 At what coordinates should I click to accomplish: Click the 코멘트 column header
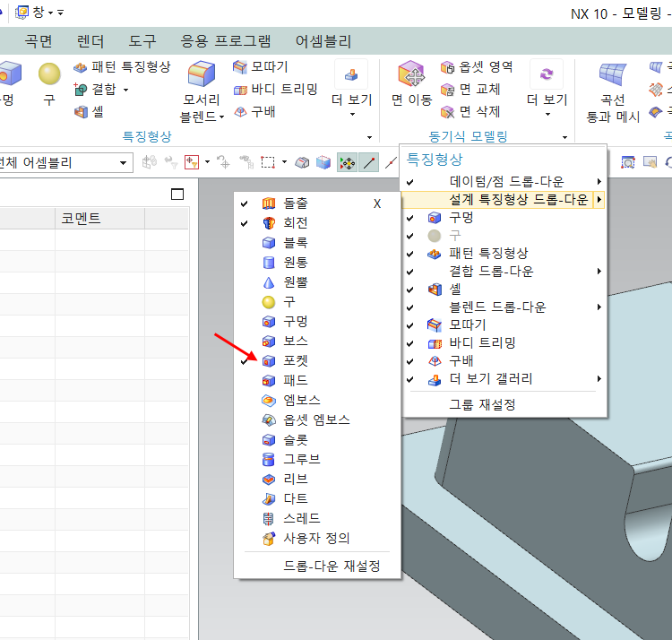[81, 218]
